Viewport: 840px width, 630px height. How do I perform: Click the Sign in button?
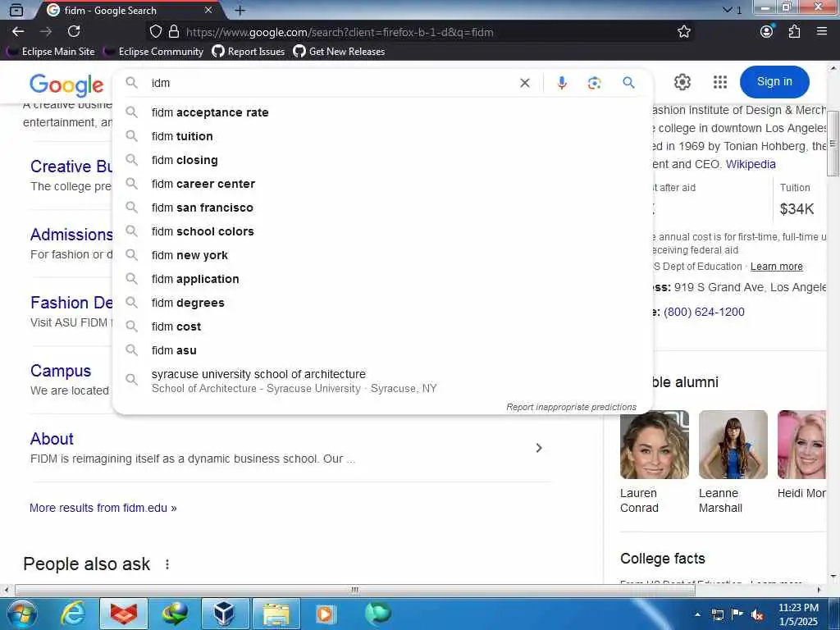click(774, 81)
